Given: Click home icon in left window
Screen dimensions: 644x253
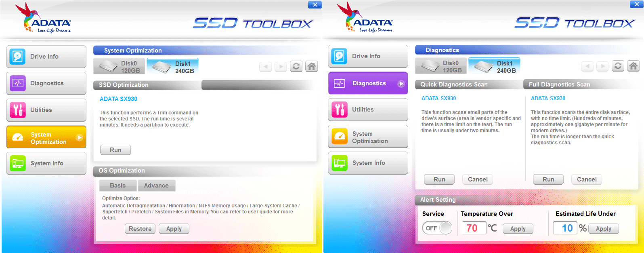Looking at the screenshot, I should [312, 66].
